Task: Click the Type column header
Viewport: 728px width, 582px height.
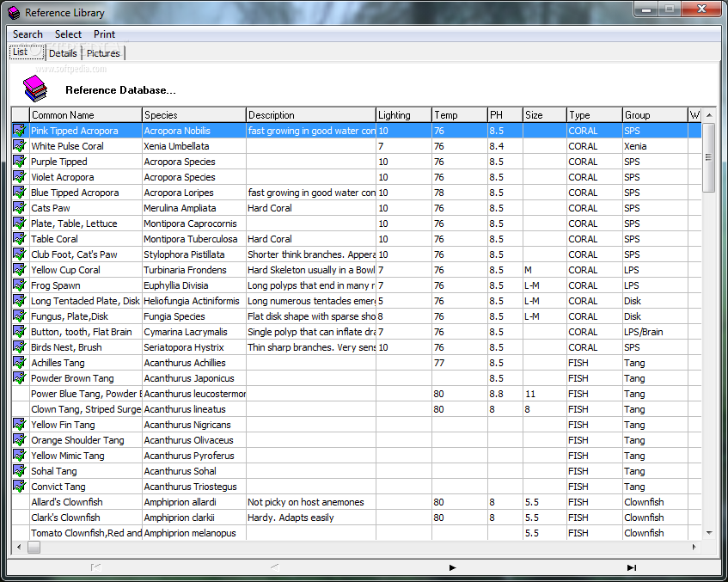Action: pos(594,114)
